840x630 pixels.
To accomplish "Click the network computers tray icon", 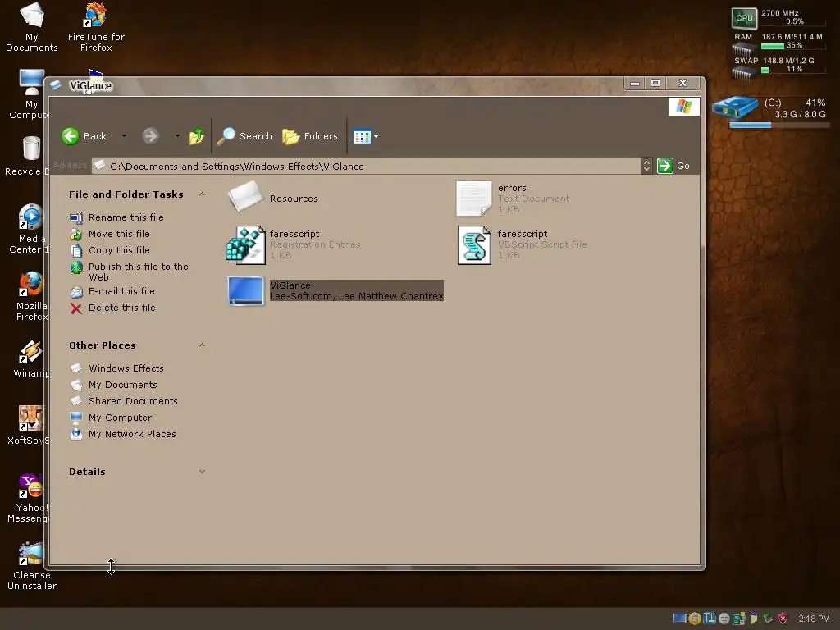I will [739, 619].
